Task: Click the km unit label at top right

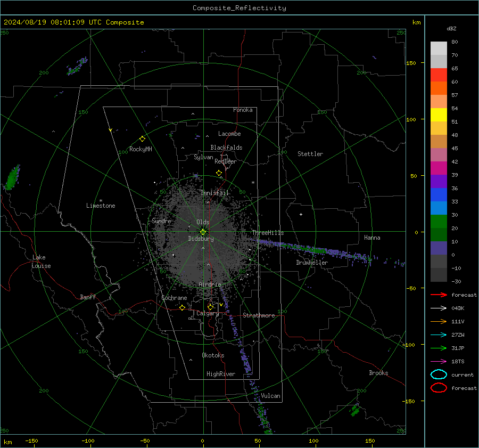Action: click(416, 22)
